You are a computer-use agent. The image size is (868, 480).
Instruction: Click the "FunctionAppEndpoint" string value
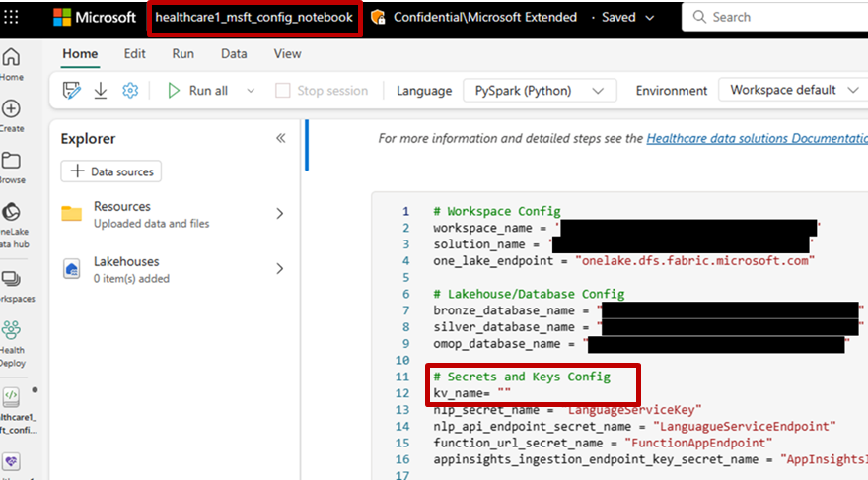(x=698, y=443)
